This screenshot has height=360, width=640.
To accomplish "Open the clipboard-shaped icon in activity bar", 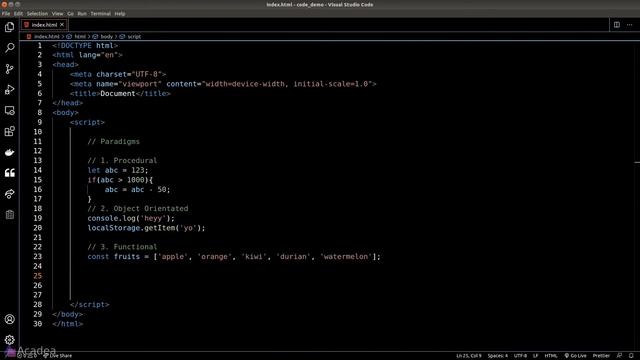I will 9,215.
